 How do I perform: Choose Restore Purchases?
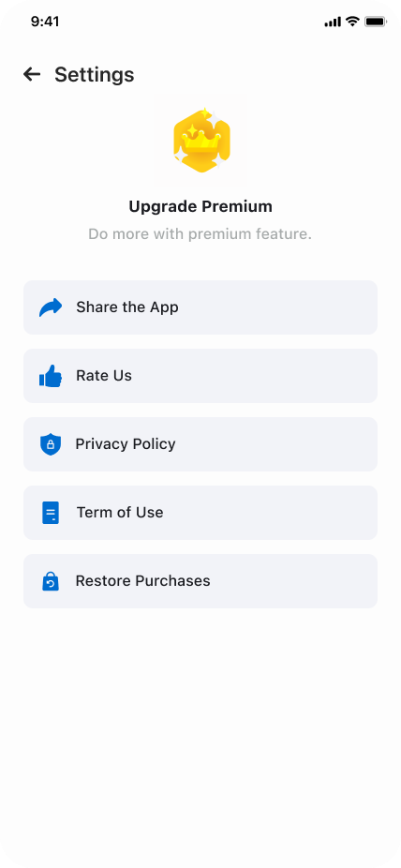[200, 581]
